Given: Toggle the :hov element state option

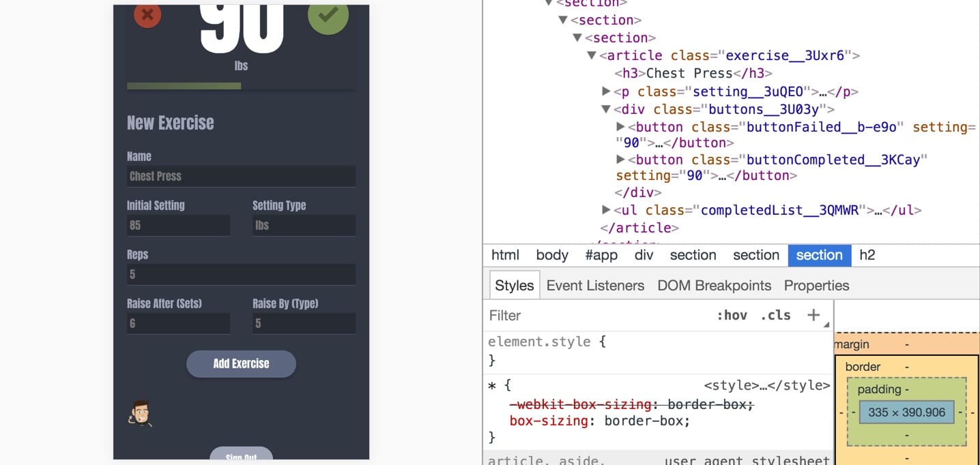Looking at the screenshot, I should coord(732,315).
